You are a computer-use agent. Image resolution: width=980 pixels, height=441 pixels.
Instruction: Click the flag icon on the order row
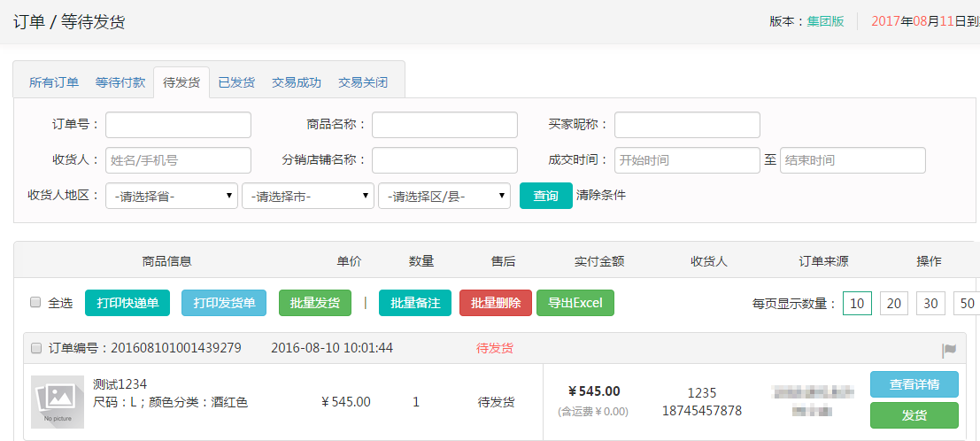949,350
